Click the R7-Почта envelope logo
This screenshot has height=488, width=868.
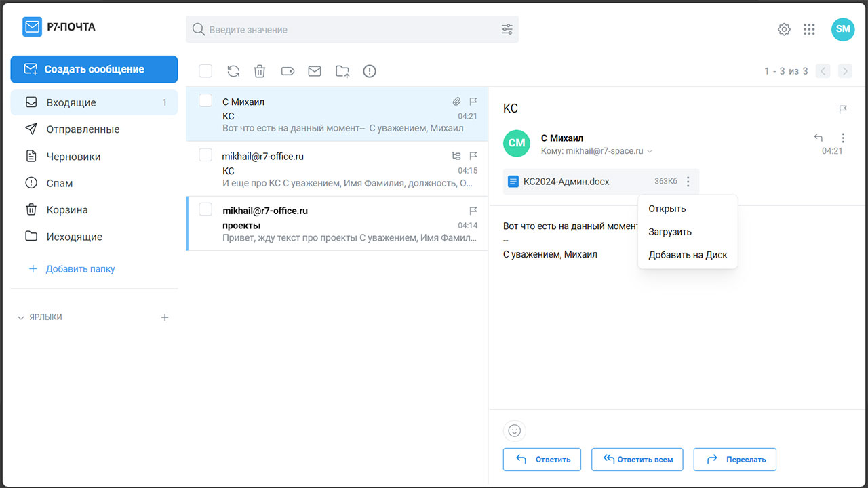pyautogui.click(x=32, y=27)
